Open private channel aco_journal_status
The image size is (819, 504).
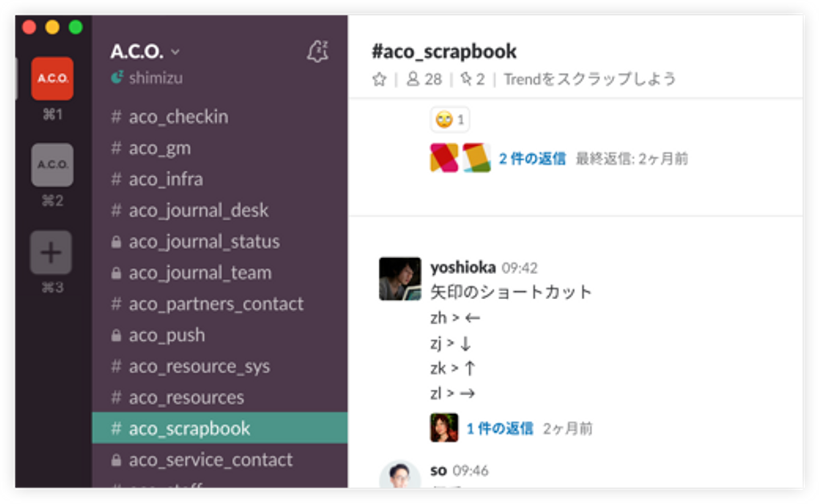click(x=204, y=242)
